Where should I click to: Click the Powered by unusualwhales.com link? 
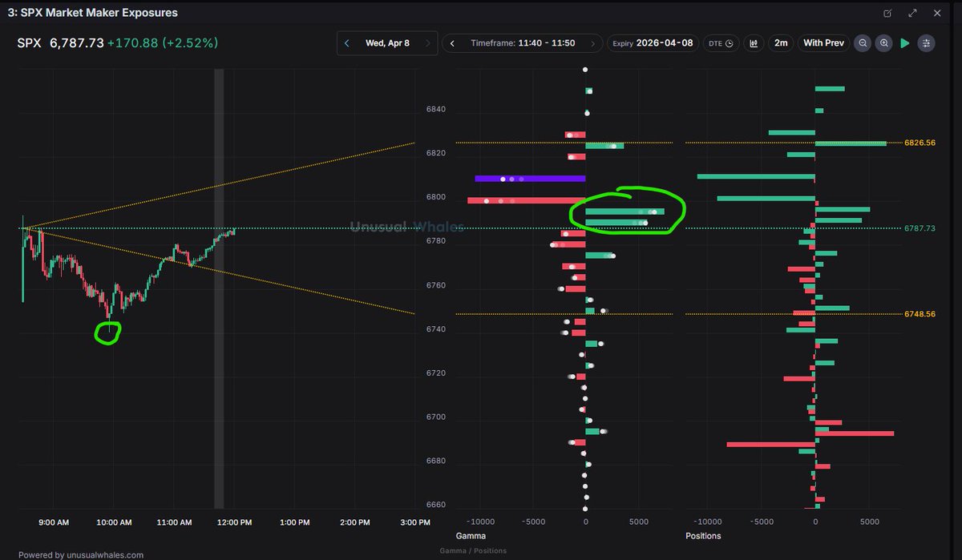(x=81, y=554)
